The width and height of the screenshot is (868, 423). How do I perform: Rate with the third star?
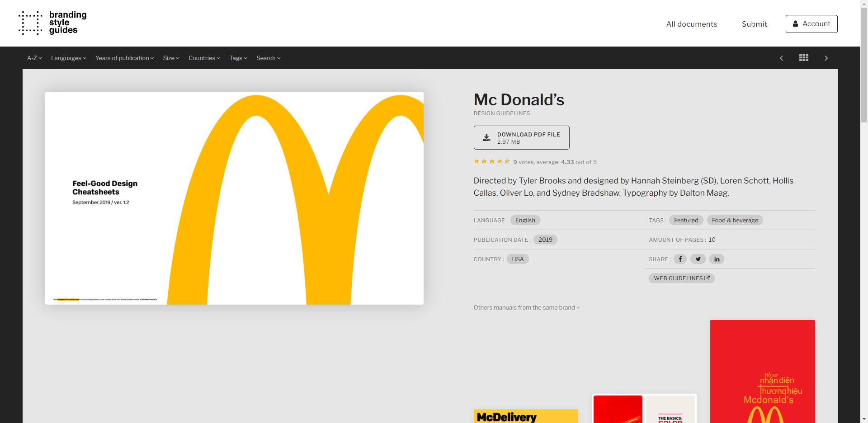492,161
